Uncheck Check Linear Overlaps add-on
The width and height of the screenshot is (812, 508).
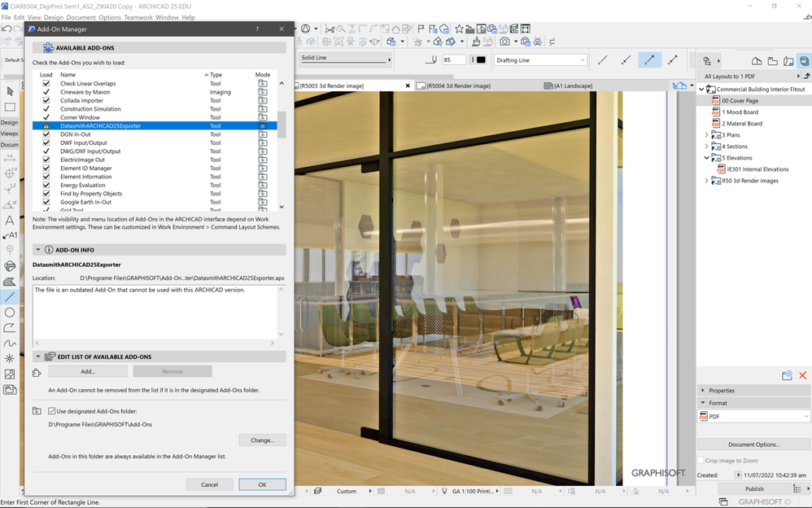46,84
